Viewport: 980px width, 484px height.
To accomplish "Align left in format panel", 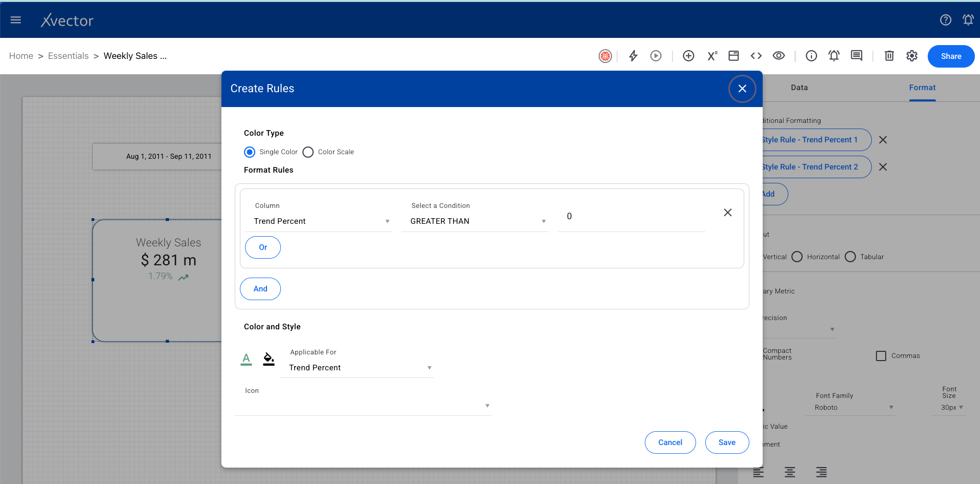I will click(x=759, y=472).
